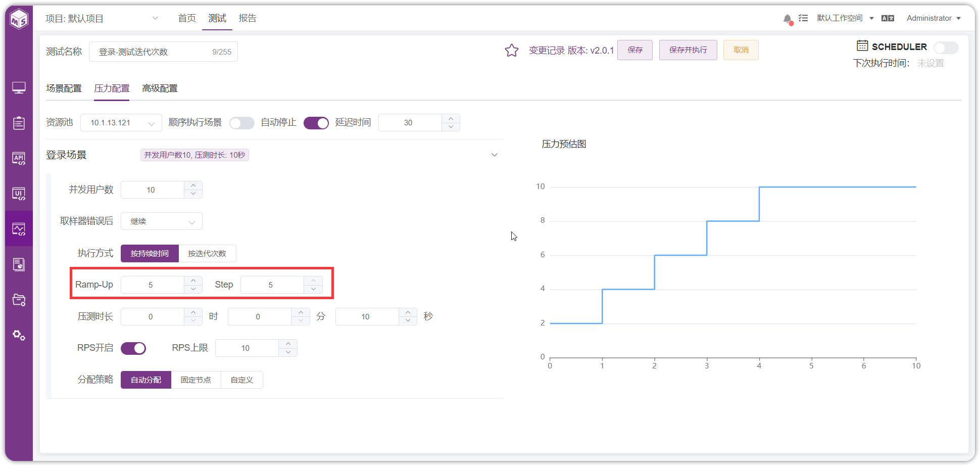Image resolution: width=980 pixels, height=466 pixels.
Task: Select 按迭代次数 execution mode
Action: [207, 253]
